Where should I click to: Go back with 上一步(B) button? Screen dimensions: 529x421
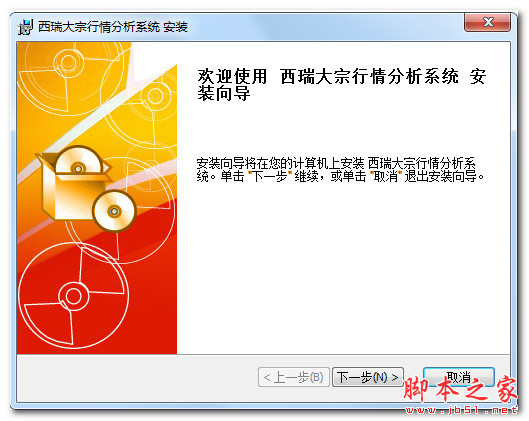point(294,377)
